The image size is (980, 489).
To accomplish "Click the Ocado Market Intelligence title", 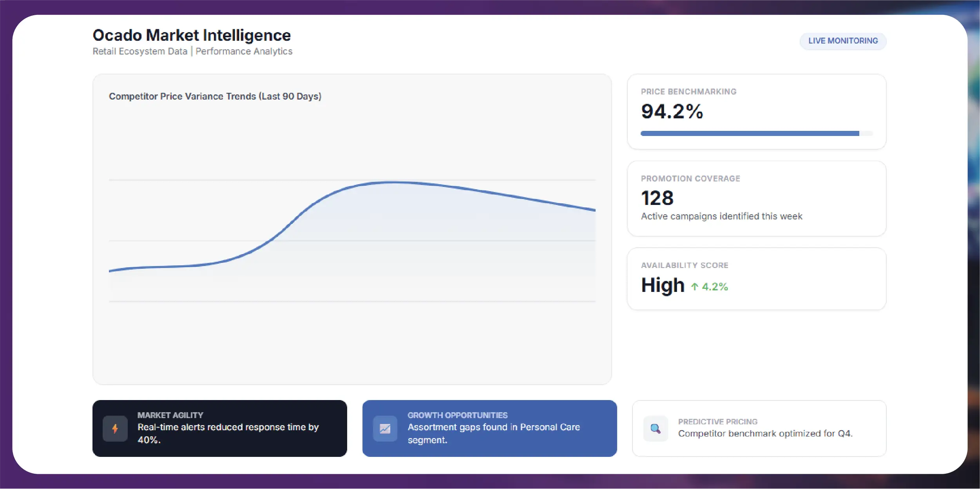I will [192, 35].
